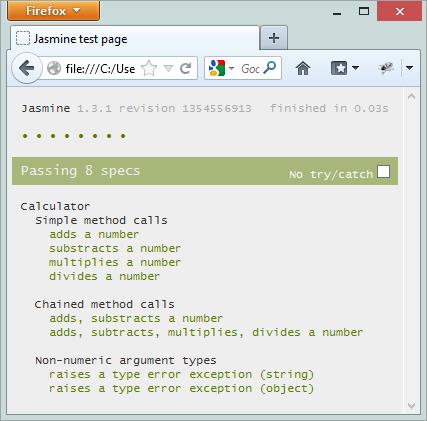This screenshot has width=427, height=421.
Task: Go back using the back arrow button
Action: pos(26,68)
